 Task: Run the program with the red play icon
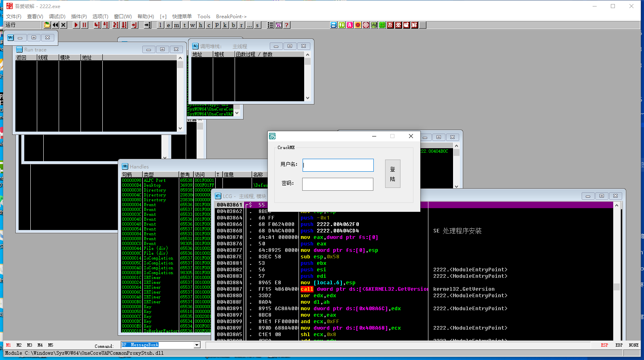[76, 25]
